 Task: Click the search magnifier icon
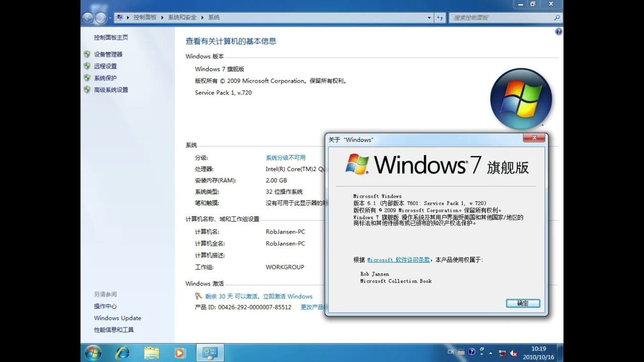[x=556, y=18]
